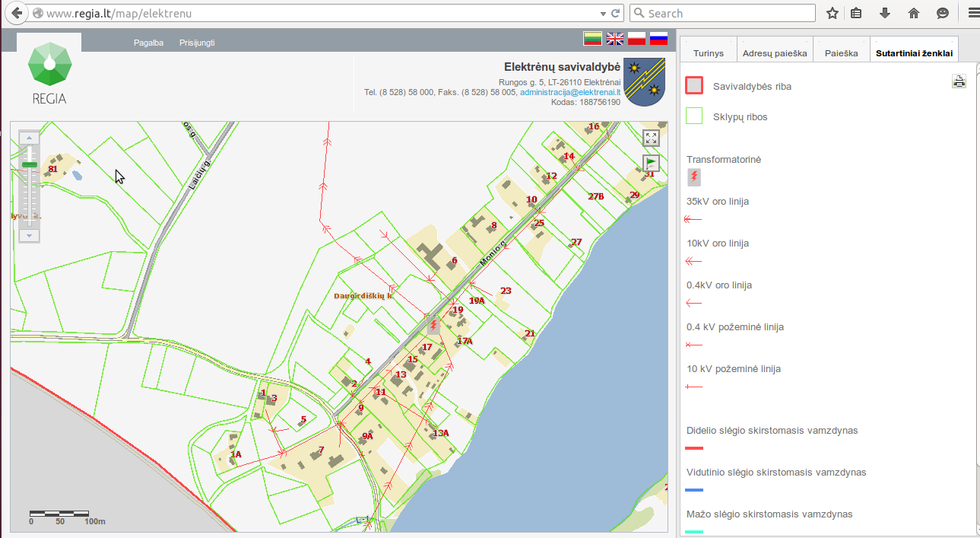Viewport: 980px width, 538px height.
Task: Click parcel number 27B on map
Action: [596, 196]
